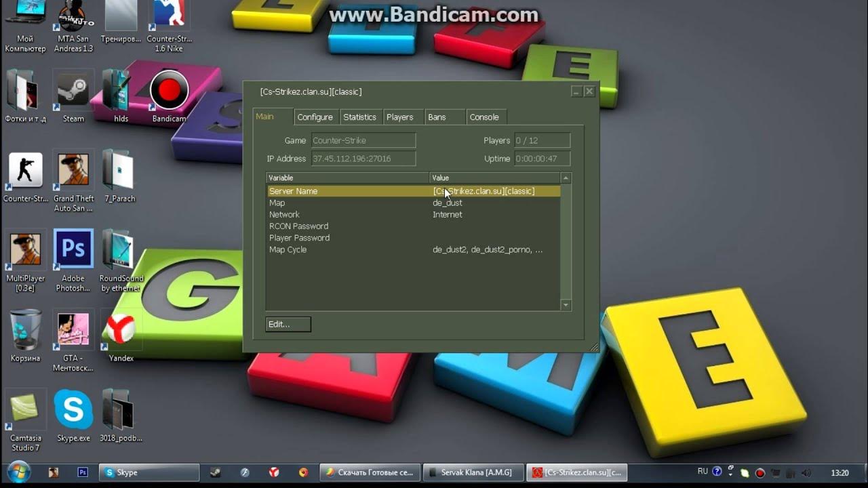Click the Game field showing Counter-Strike
The image size is (868, 488).
coord(363,140)
